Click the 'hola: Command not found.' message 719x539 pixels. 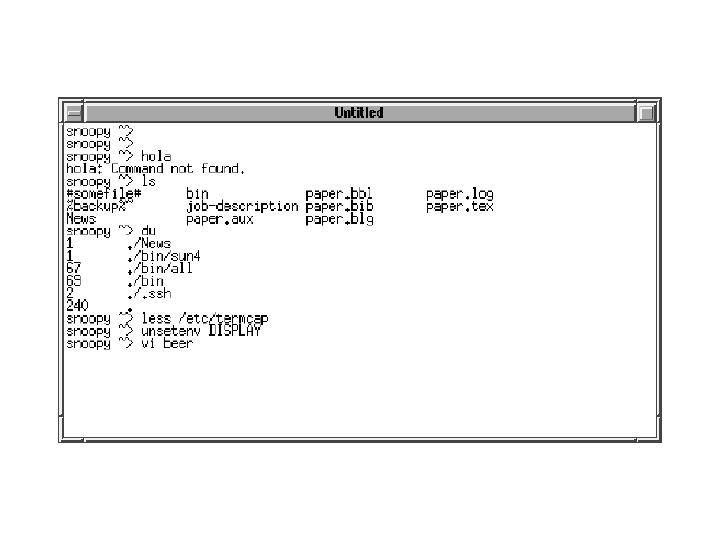point(155,169)
